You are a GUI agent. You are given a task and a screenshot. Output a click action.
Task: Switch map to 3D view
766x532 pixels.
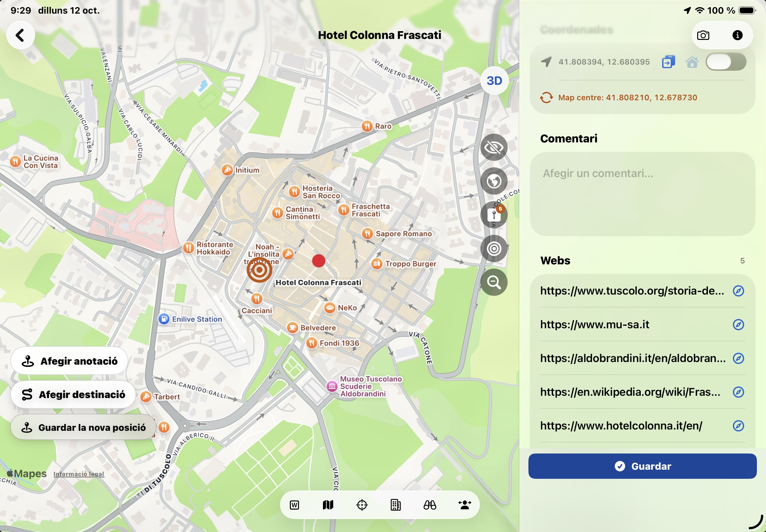(x=494, y=80)
